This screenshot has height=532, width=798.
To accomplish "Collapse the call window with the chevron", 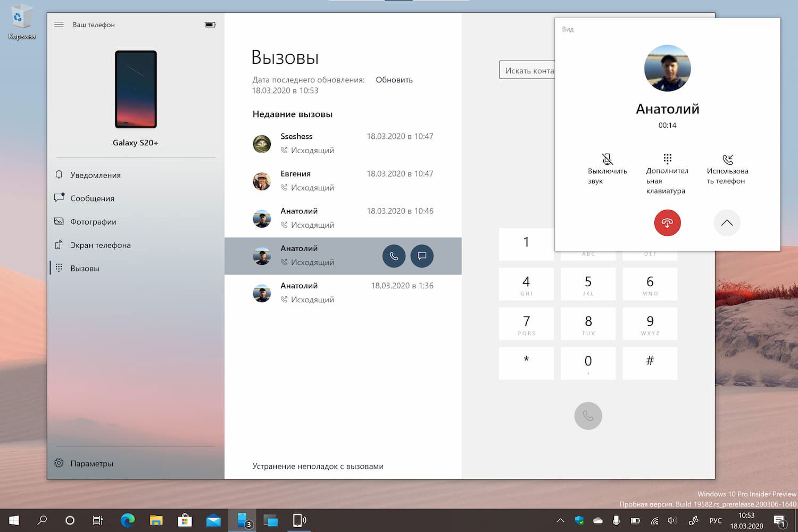I will click(727, 223).
